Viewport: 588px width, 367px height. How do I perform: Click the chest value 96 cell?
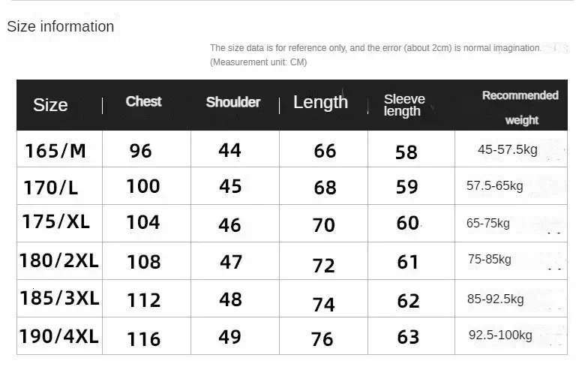(x=141, y=151)
